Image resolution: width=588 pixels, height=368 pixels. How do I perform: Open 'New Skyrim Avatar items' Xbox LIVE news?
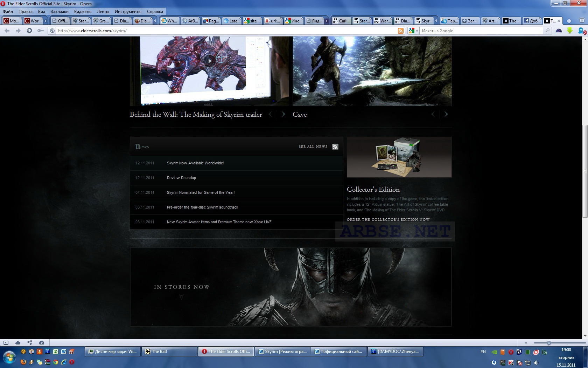point(219,222)
